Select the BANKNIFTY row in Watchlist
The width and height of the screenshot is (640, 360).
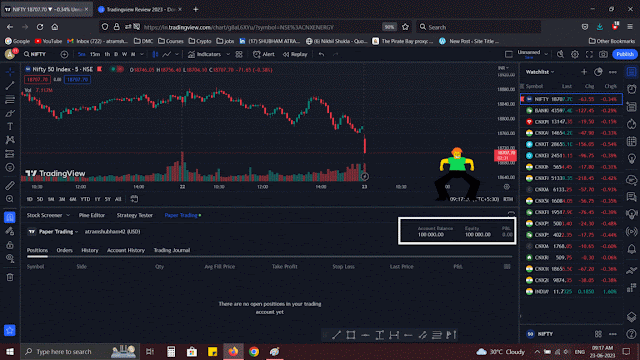coord(571,111)
